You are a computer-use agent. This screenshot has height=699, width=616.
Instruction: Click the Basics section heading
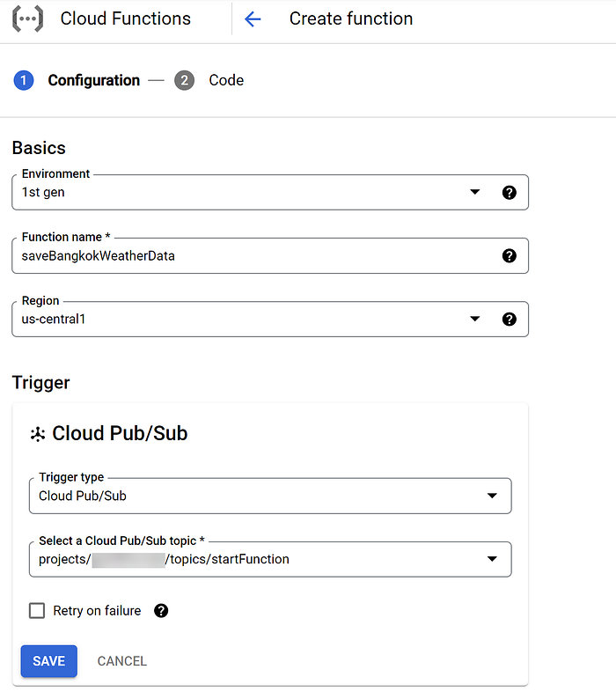pyautogui.click(x=39, y=148)
